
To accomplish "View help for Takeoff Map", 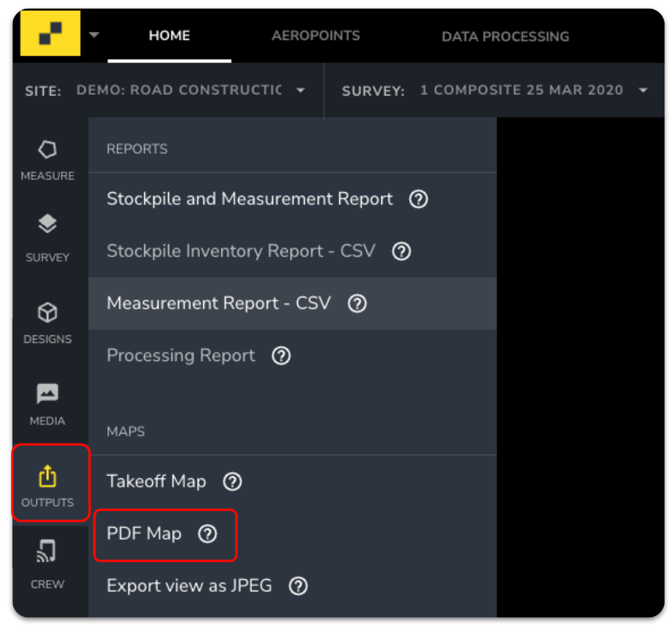I will click(x=232, y=482).
